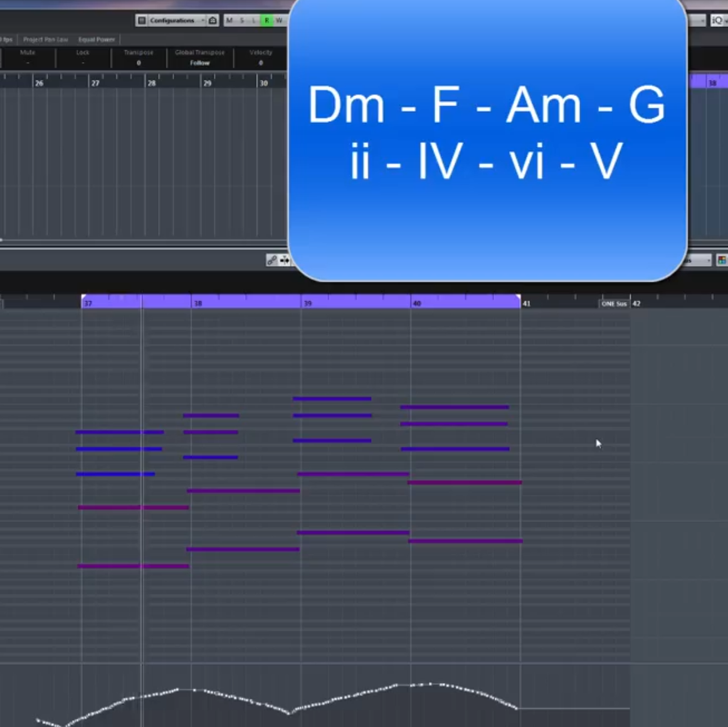Click the color palette icon at right edge
The height and width of the screenshot is (727, 728).
pos(722,260)
